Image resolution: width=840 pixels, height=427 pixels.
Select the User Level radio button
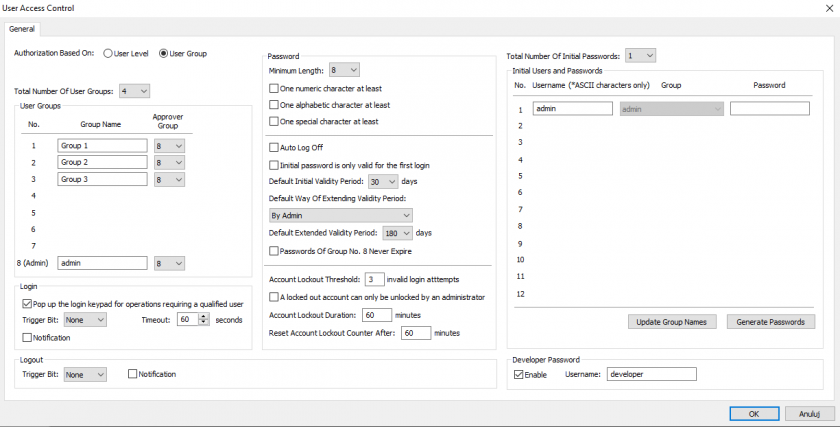click(109, 53)
